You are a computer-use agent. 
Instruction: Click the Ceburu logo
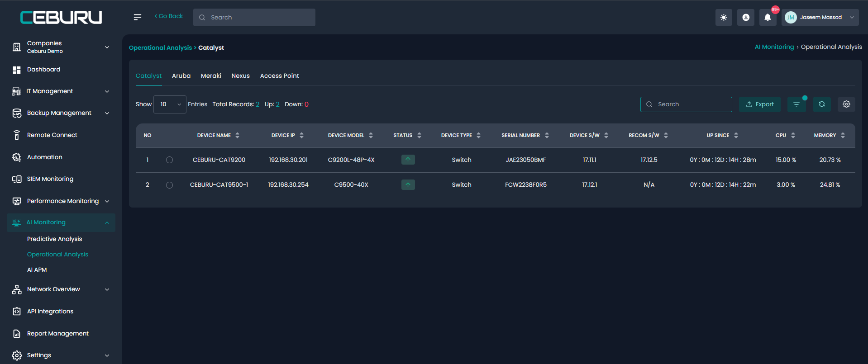[x=61, y=17]
